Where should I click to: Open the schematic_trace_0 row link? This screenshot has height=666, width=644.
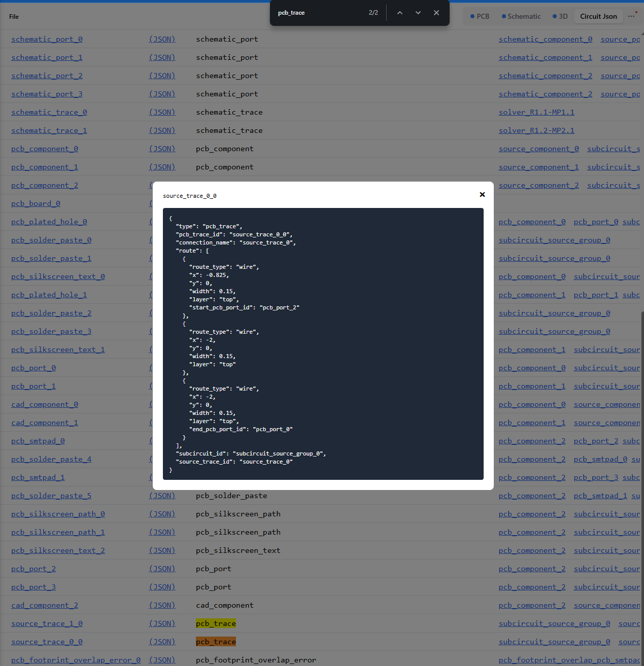(x=49, y=112)
